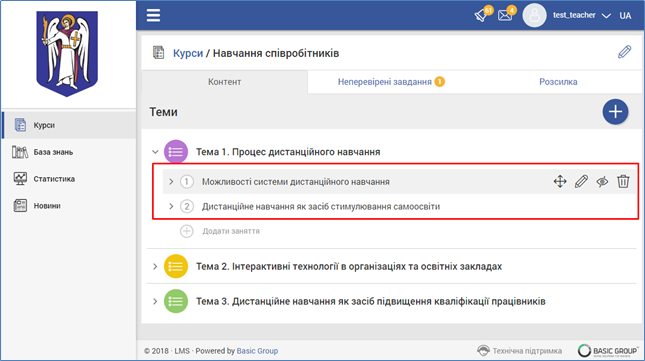Click the Курси sidebar icon
This screenshot has width=645, height=361.
[20, 125]
